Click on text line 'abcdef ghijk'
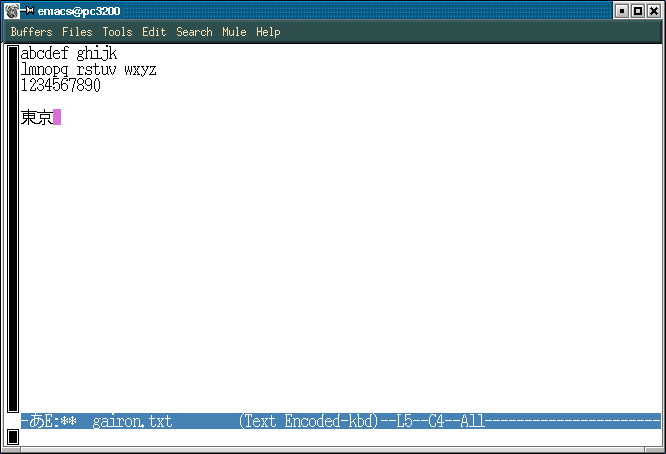 tap(69, 54)
